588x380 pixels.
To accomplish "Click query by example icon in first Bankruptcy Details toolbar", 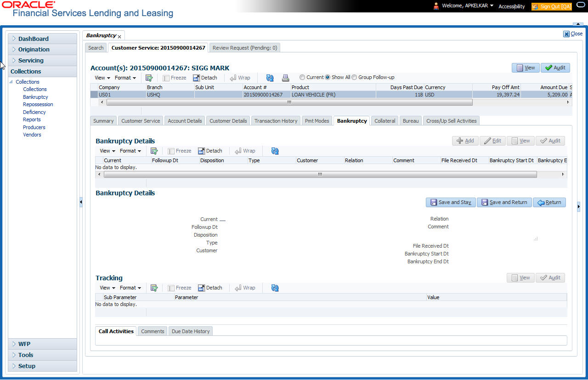I will [154, 151].
